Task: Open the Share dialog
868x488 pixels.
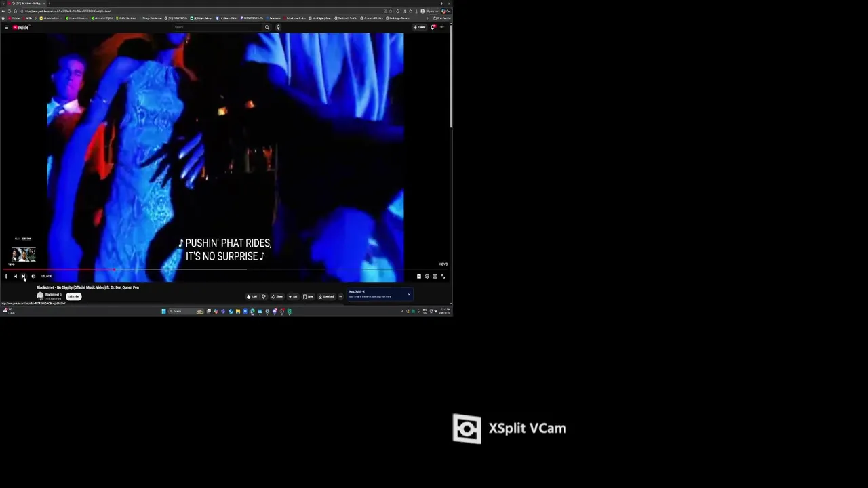Action: [x=277, y=296]
